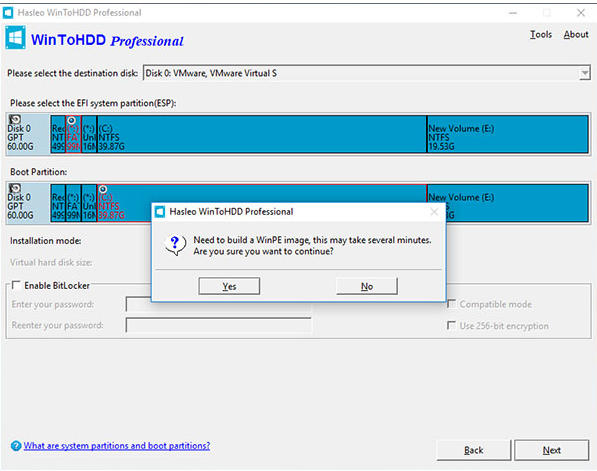The width and height of the screenshot is (597, 471).
Task: Toggle the Compatible mode checkbox
Action: coord(451,304)
